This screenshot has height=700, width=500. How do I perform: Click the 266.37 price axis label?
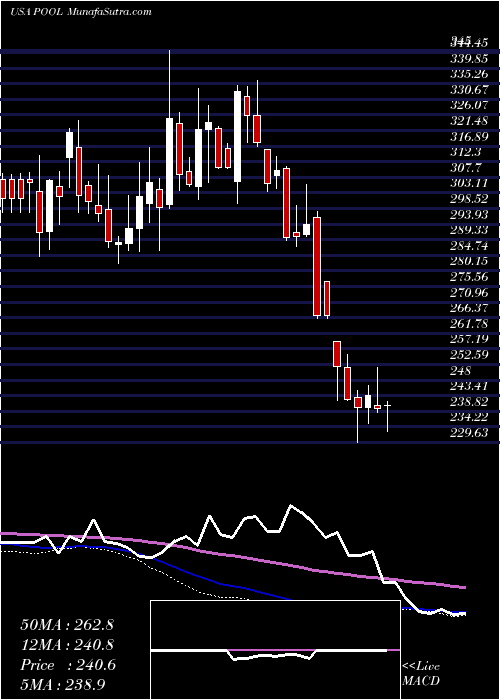point(469,308)
